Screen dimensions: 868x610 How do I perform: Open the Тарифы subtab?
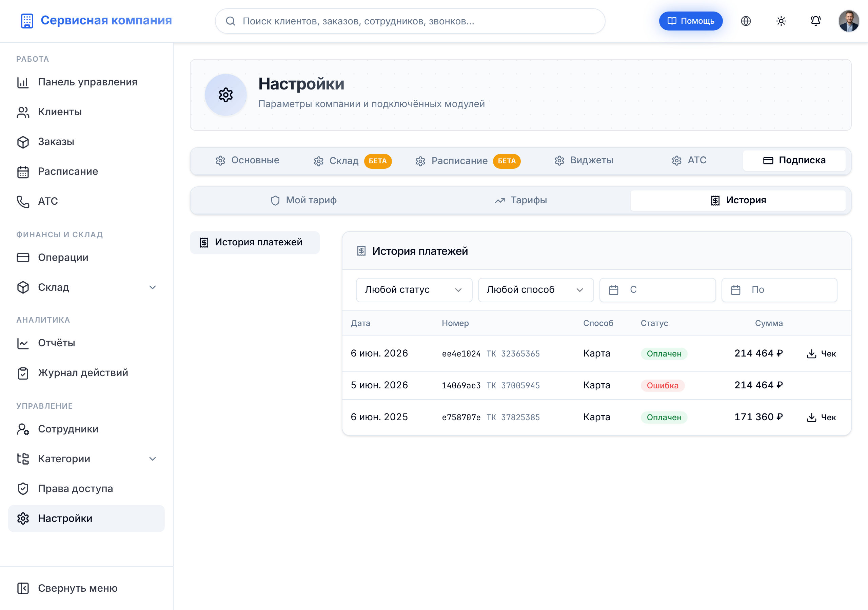point(521,200)
